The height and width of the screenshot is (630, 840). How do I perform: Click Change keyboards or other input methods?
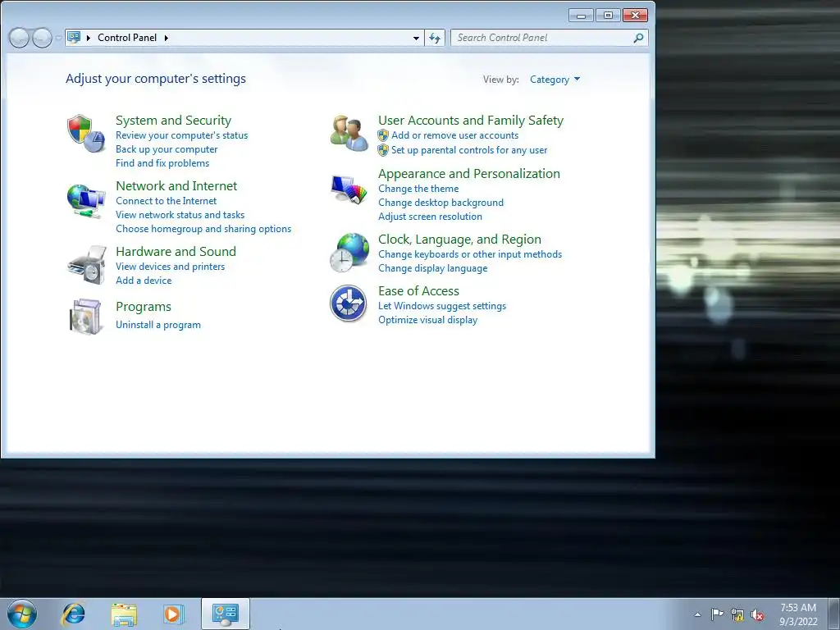point(470,254)
